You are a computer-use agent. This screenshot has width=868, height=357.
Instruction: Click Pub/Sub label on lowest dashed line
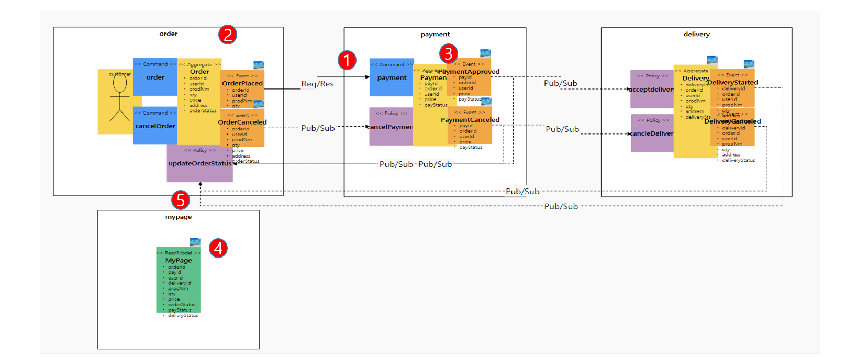(x=561, y=206)
